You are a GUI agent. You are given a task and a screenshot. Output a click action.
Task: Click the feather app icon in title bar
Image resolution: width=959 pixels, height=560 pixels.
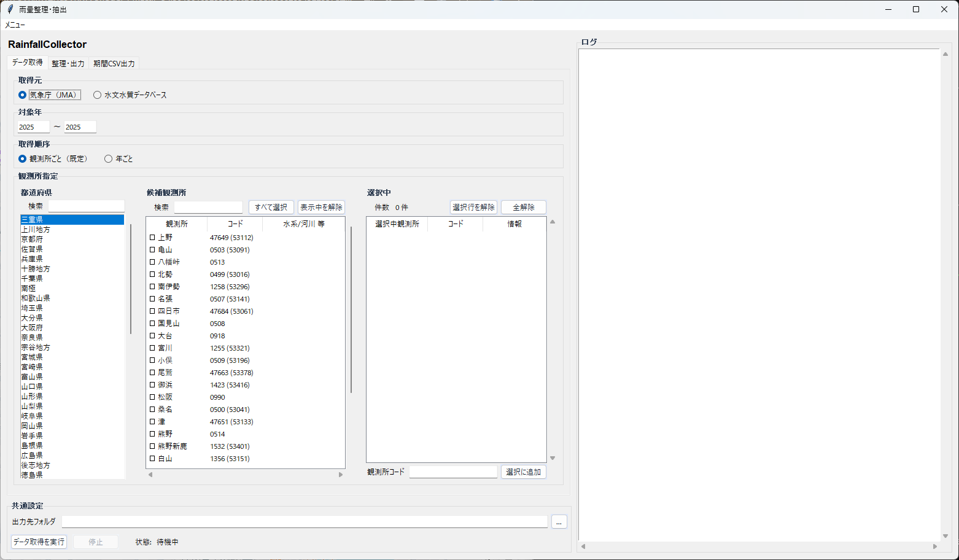pyautogui.click(x=10, y=9)
